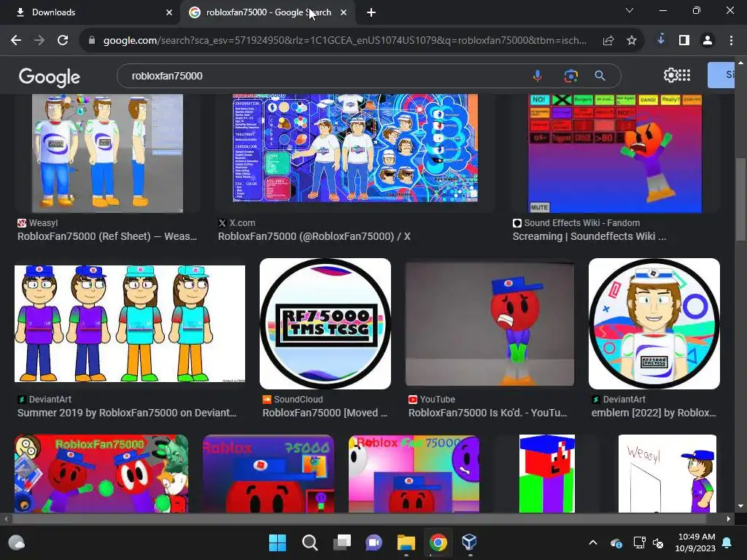Click 'RobloxFan75000 (@RobloxFan75000) / X' link
Screen dimensions: 747x560
coord(314,236)
